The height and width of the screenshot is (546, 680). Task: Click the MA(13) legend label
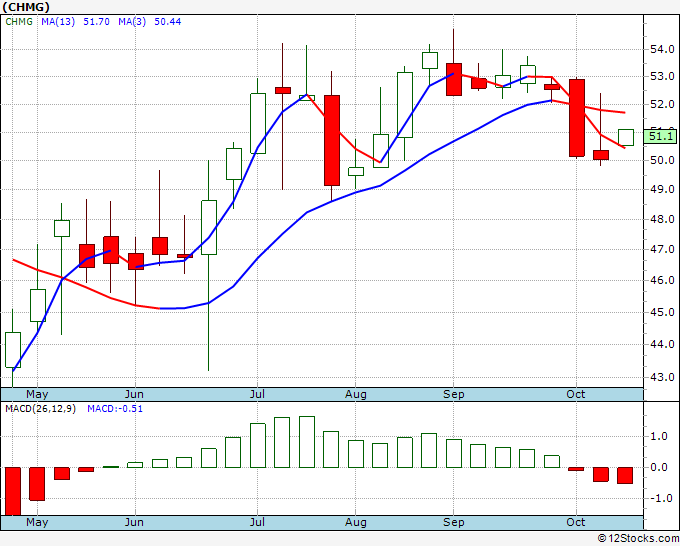[58, 22]
